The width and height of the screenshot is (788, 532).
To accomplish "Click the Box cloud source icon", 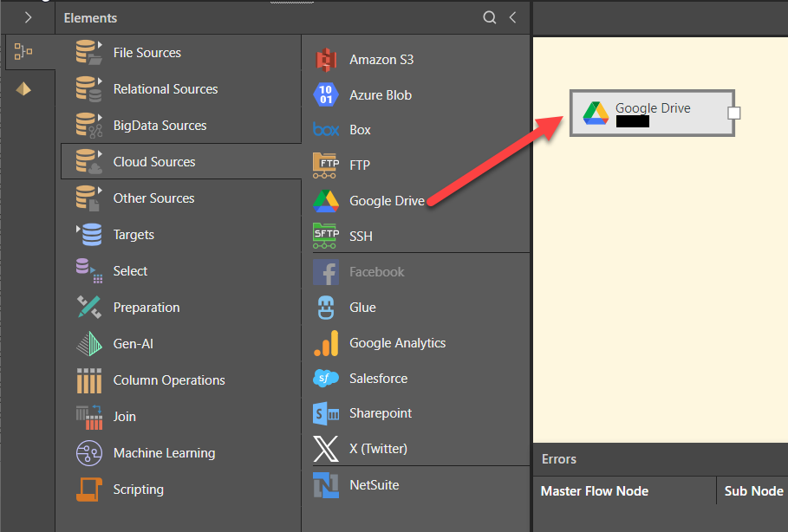I will point(326,130).
